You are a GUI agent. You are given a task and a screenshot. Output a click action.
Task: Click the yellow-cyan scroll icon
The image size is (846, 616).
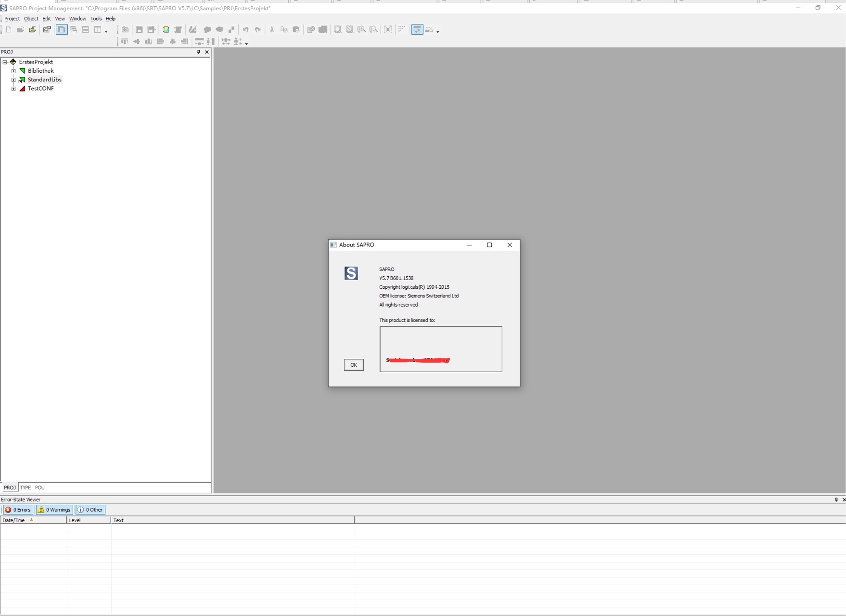(x=166, y=30)
